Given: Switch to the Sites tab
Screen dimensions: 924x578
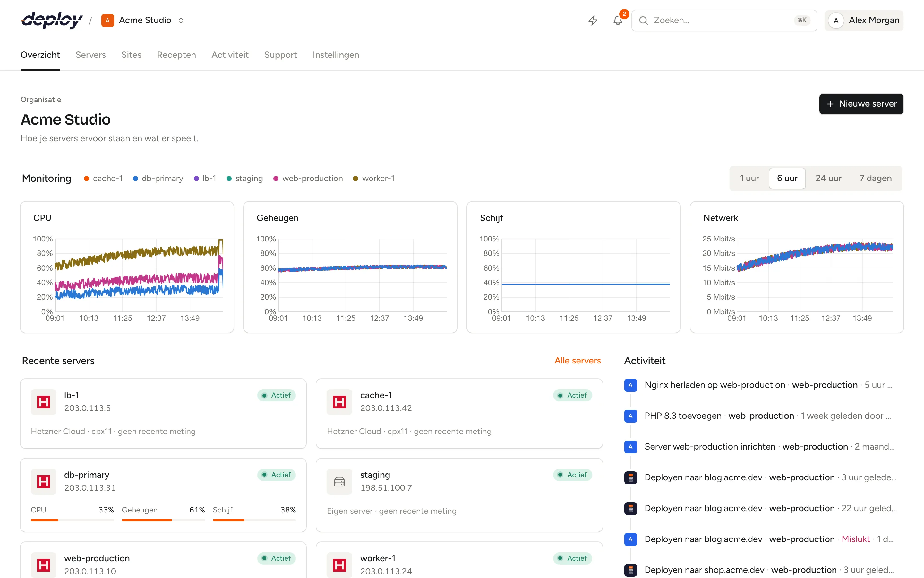Looking at the screenshot, I should click(131, 55).
